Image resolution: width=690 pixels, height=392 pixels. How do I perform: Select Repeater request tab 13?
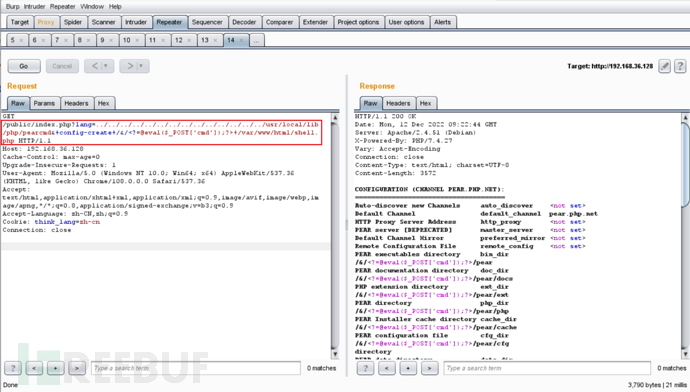pos(205,40)
